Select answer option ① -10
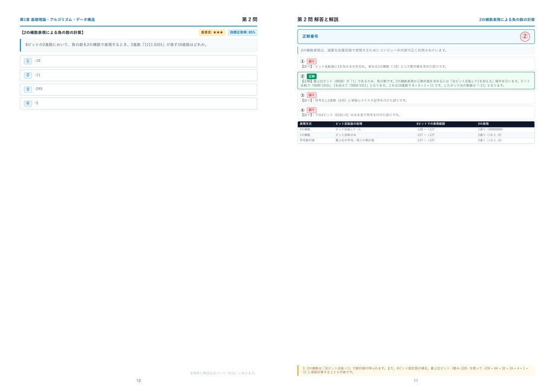 [x=138, y=61]
